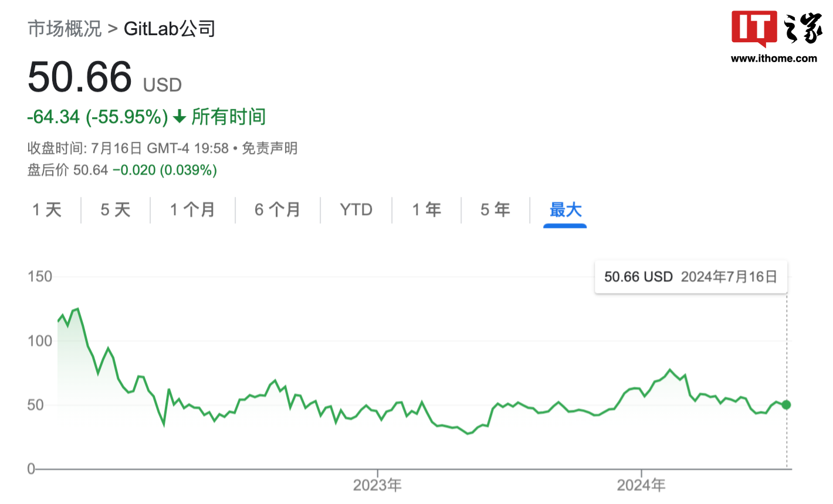Click the green downward arrow beside 所有时间
Screen dimensions: 833x504
tap(179, 117)
